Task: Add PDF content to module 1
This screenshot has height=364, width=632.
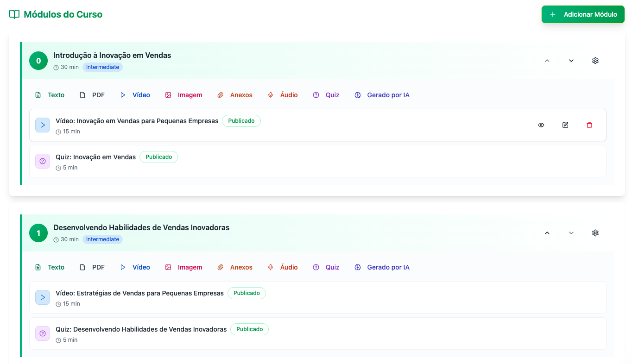Action: click(x=92, y=267)
